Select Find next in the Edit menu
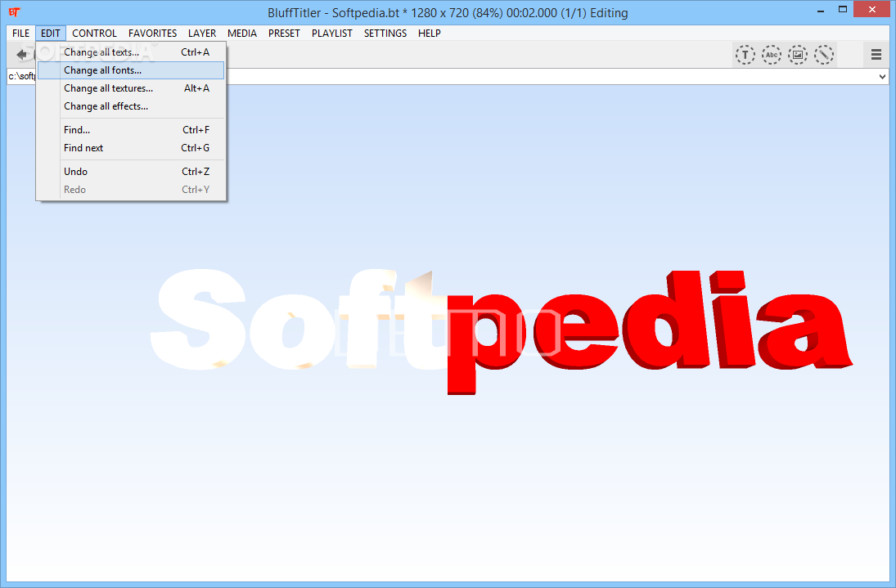Image resolution: width=896 pixels, height=588 pixels. 131,148
